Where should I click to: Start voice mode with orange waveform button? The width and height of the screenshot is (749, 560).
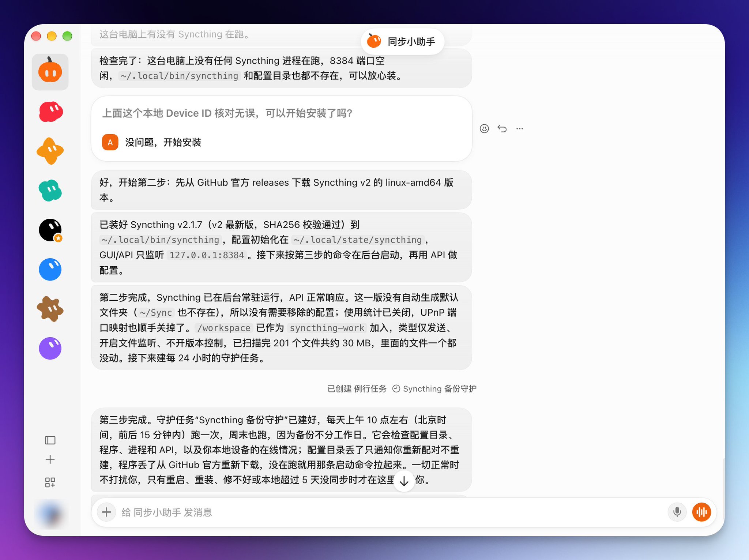(x=701, y=512)
